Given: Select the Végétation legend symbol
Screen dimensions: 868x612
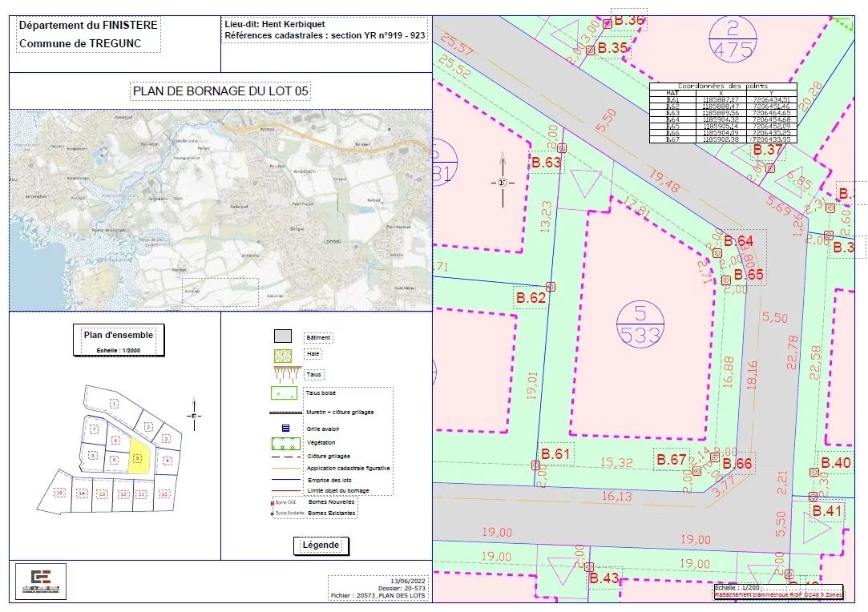Looking at the screenshot, I should 284,443.
